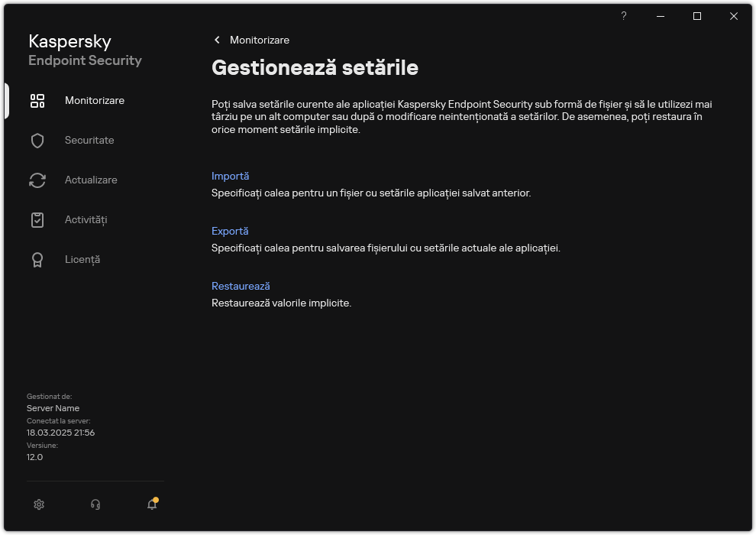The width and height of the screenshot is (756, 535).
Task: Click the Importă link
Action: pos(230,176)
